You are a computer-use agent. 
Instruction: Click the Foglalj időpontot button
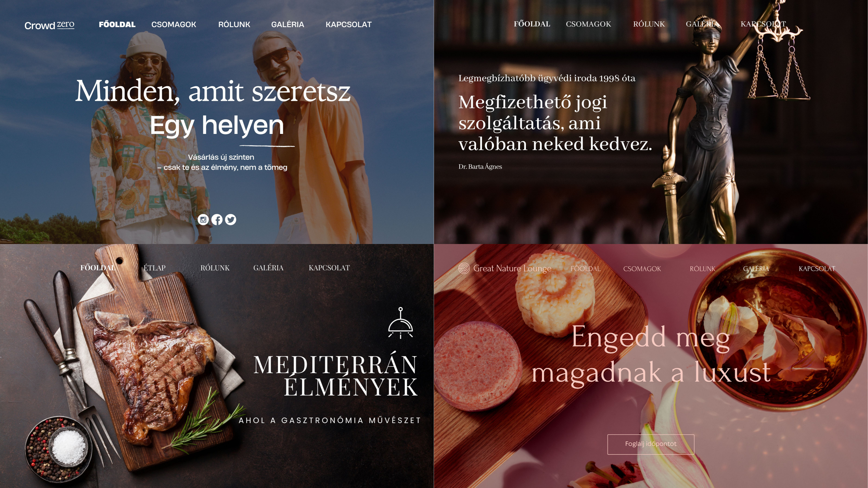click(x=651, y=444)
